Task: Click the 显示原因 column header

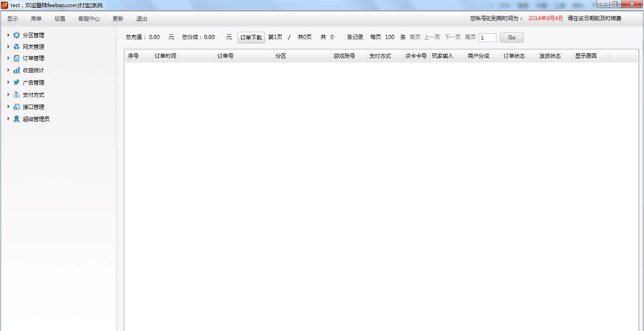Action: [x=591, y=56]
